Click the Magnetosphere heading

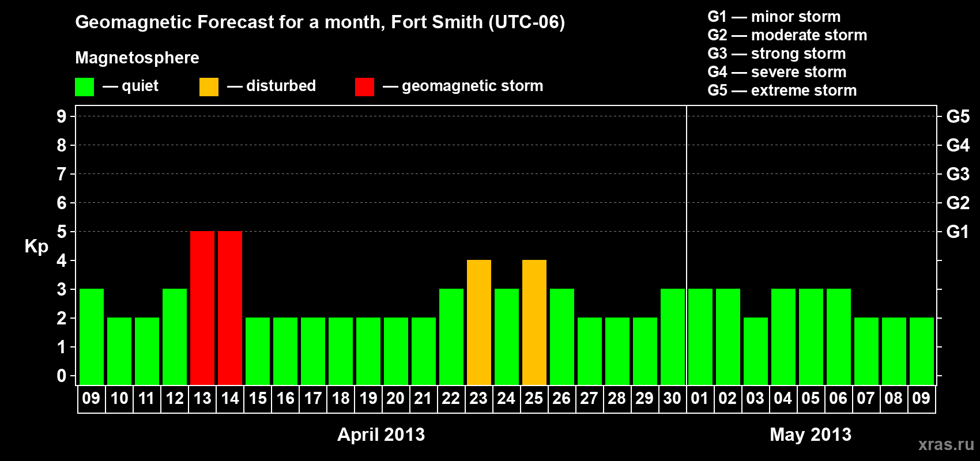[137, 58]
